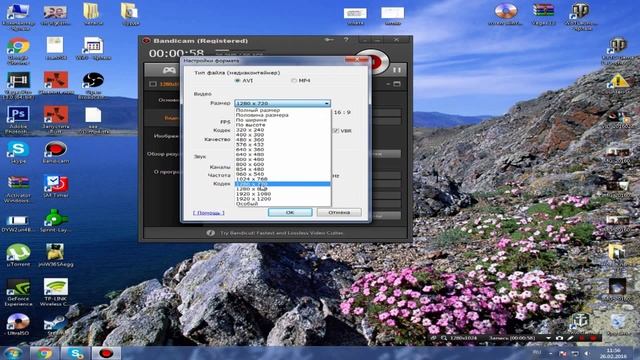Click the pencil draw icon in recording bar
The height and width of the screenshot is (360, 640).
click(570, 338)
